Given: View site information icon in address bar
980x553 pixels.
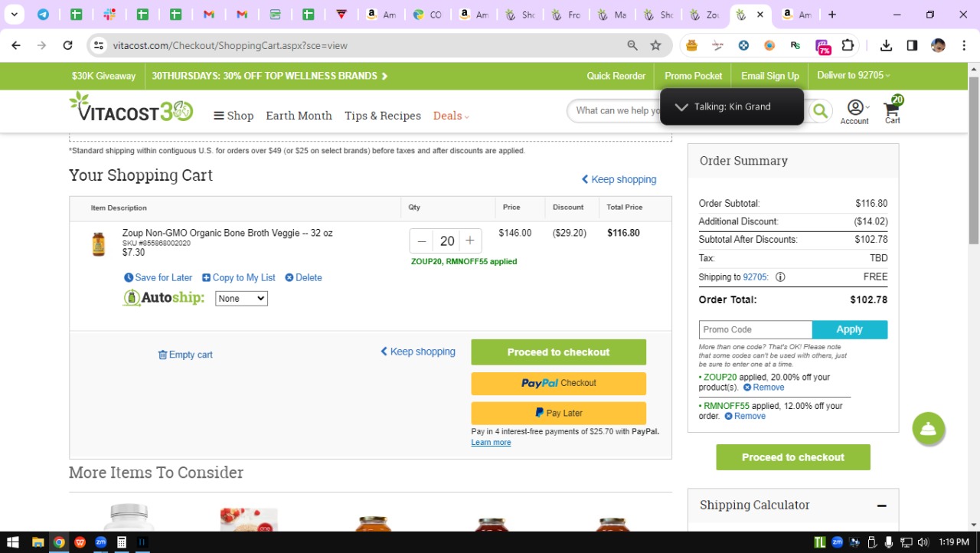Looking at the screenshot, I should coord(98,45).
